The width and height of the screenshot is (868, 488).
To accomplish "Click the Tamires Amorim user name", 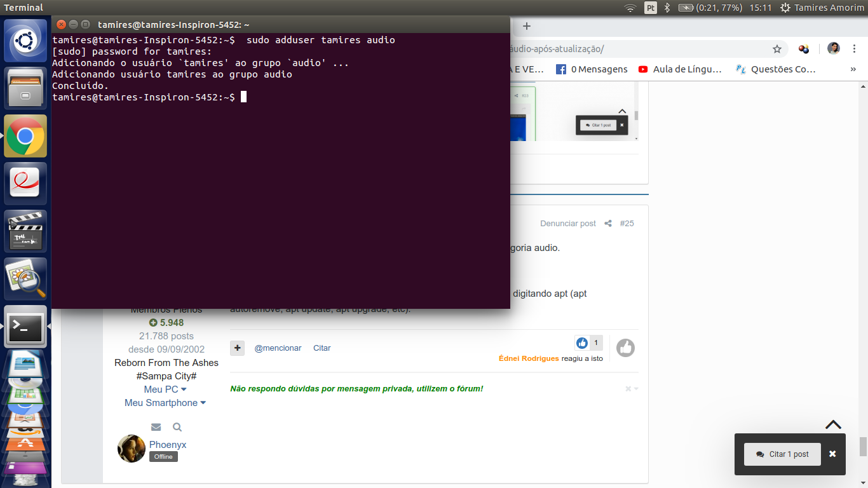I will coord(829,8).
